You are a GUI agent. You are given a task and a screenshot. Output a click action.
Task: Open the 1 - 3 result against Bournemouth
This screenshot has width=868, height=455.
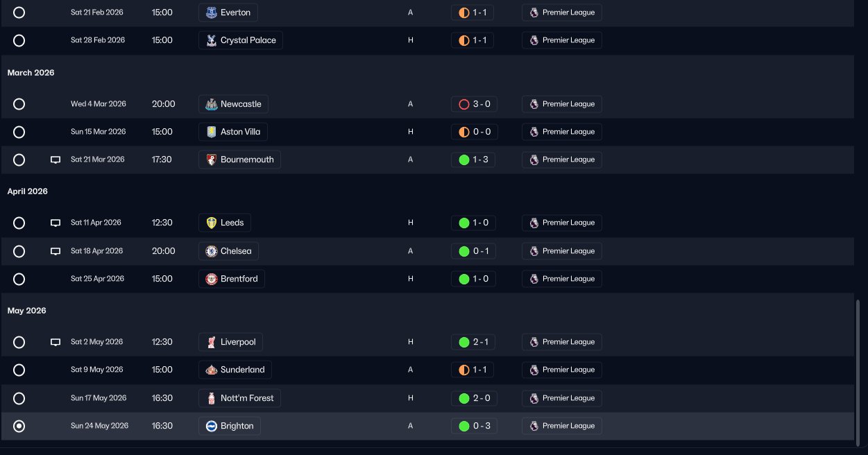coord(473,160)
